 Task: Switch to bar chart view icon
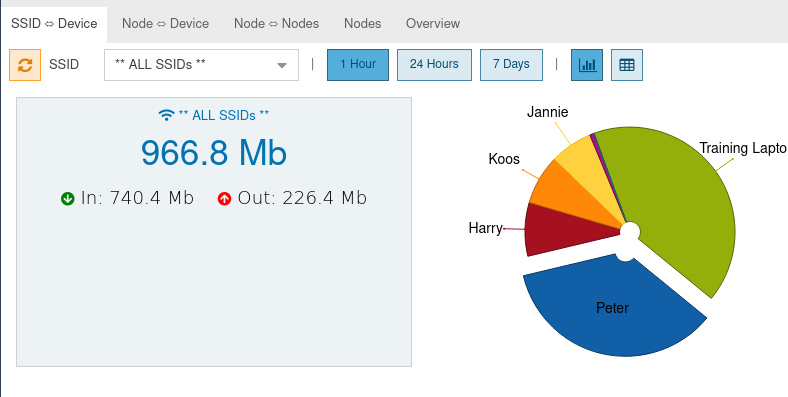coord(587,65)
